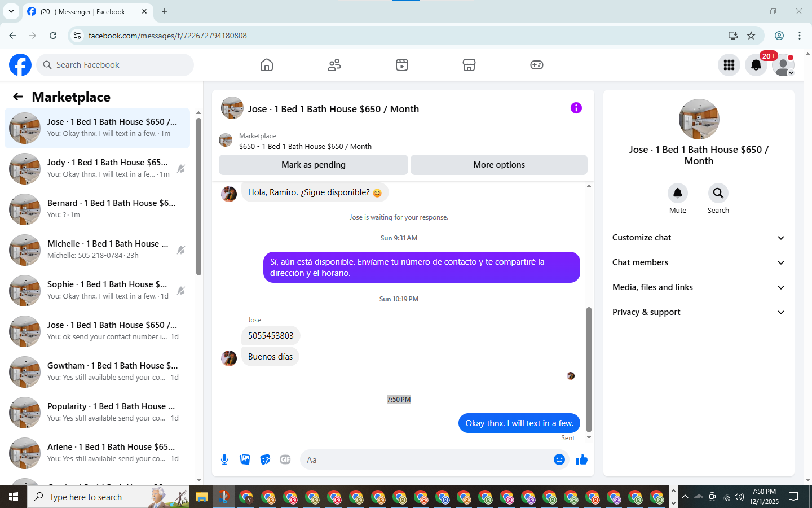Bookmark this page with the star icon
Image resolution: width=812 pixels, height=508 pixels.
click(751, 36)
